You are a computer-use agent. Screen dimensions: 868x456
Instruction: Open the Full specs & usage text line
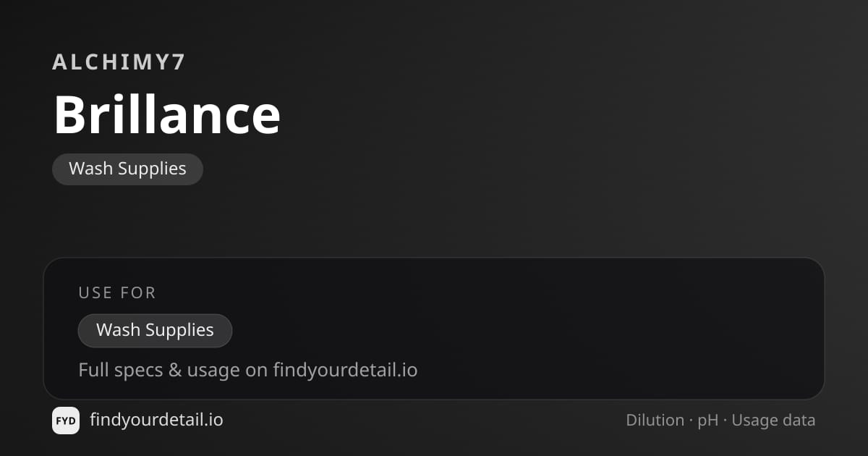(x=247, y=370)
